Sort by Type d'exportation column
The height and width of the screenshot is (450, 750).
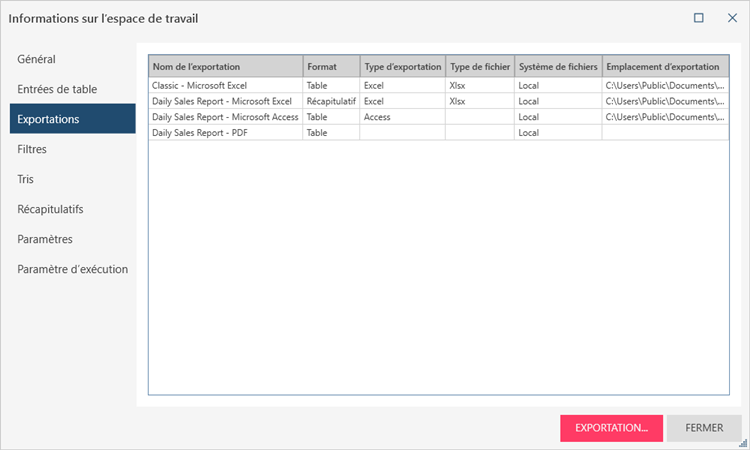[x=402, y=67]
